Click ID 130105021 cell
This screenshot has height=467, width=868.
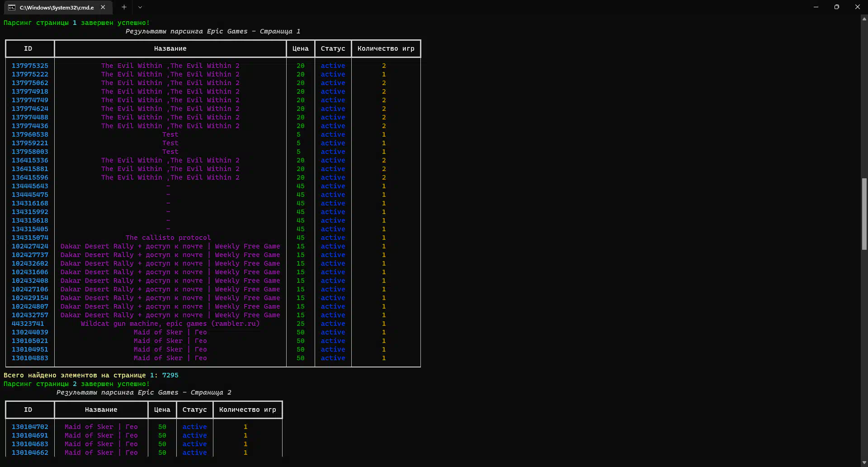[30, 341]
